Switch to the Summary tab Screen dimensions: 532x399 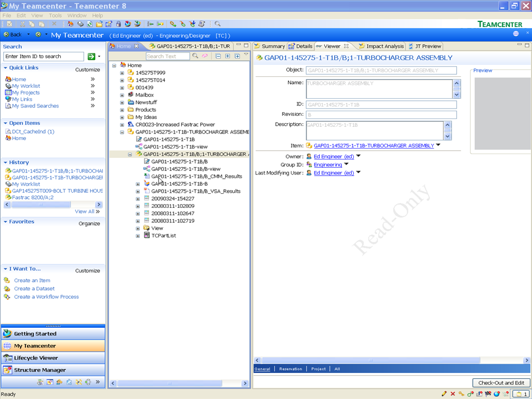click(270, 46)
